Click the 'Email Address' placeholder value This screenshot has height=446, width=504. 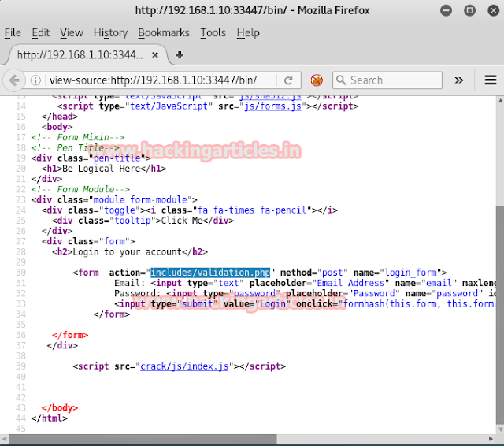(x=350, y=283)
